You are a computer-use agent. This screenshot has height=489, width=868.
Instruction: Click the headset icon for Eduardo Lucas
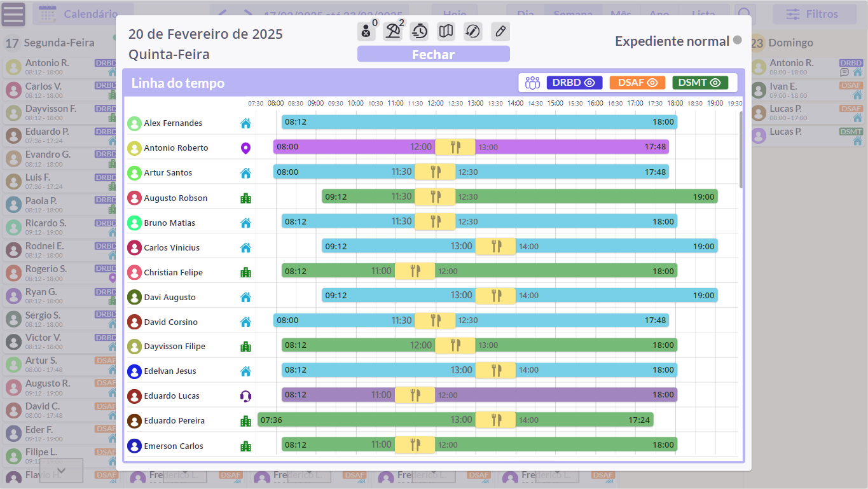pos(245,396)
